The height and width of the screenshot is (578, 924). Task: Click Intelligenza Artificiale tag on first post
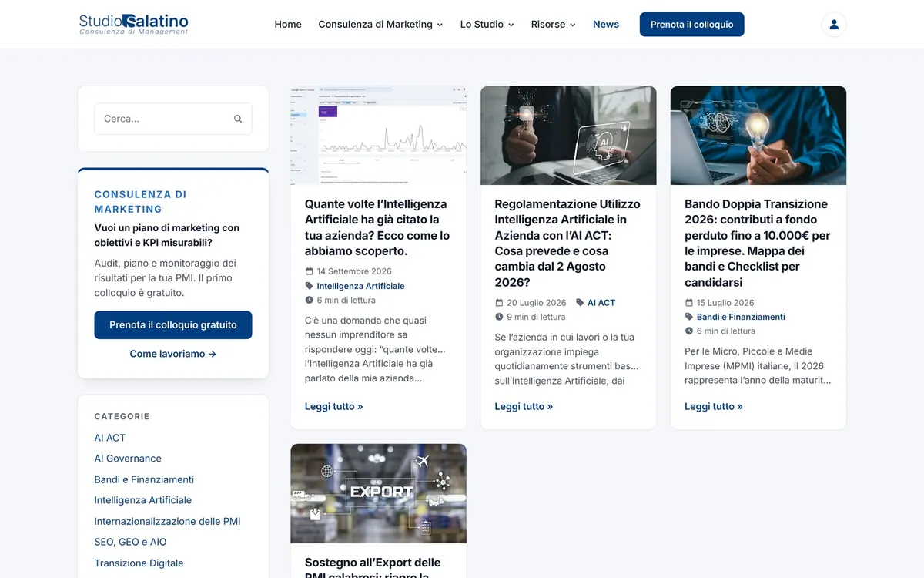360,286
